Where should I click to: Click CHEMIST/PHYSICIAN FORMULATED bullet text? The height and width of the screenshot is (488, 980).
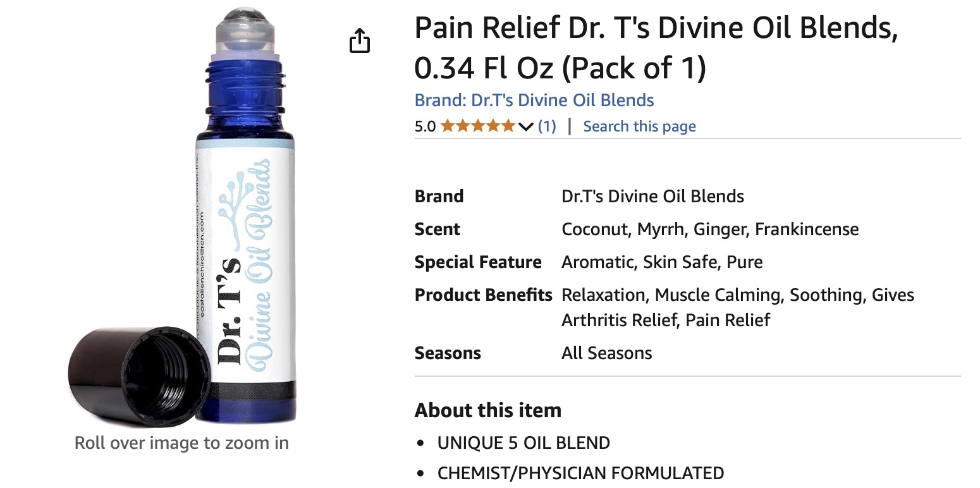(580, 473)
